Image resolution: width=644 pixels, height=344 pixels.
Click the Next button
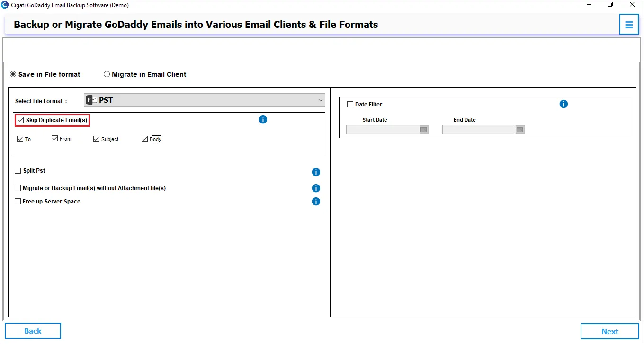(x=610, y=331)
